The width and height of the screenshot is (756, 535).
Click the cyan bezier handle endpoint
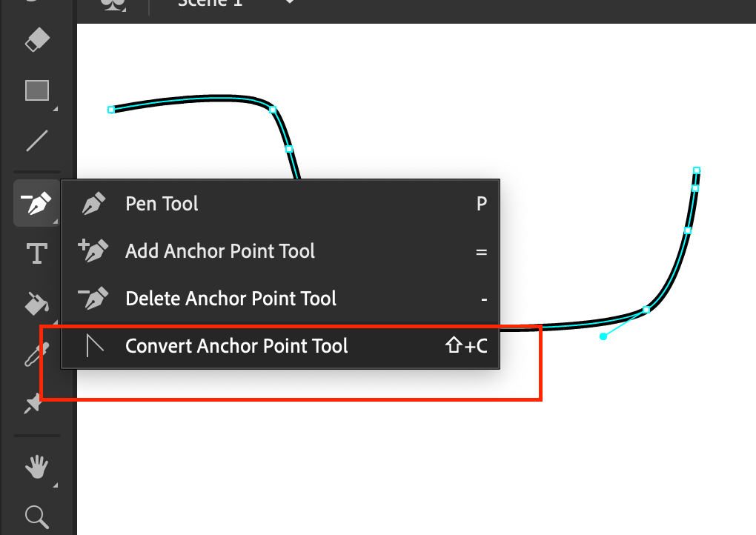[x=604, y=336]
